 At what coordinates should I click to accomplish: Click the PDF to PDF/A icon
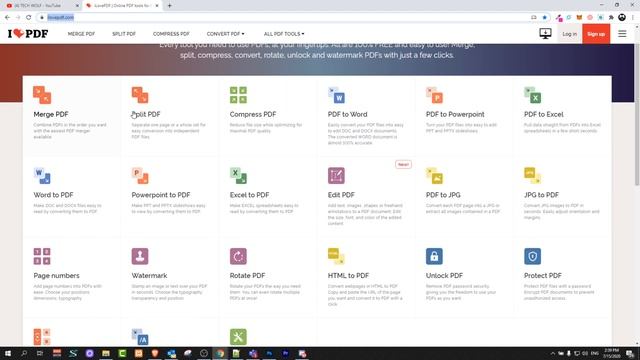140,337
